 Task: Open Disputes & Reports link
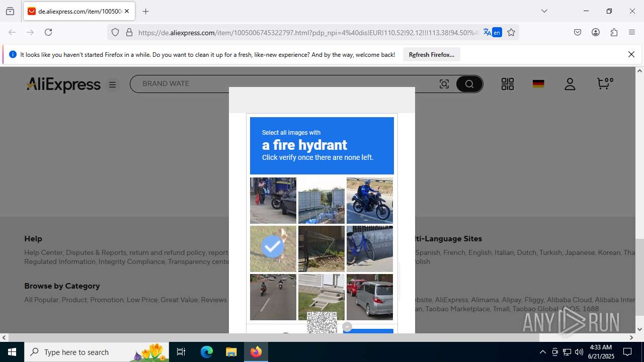click(x=96, y=252)
